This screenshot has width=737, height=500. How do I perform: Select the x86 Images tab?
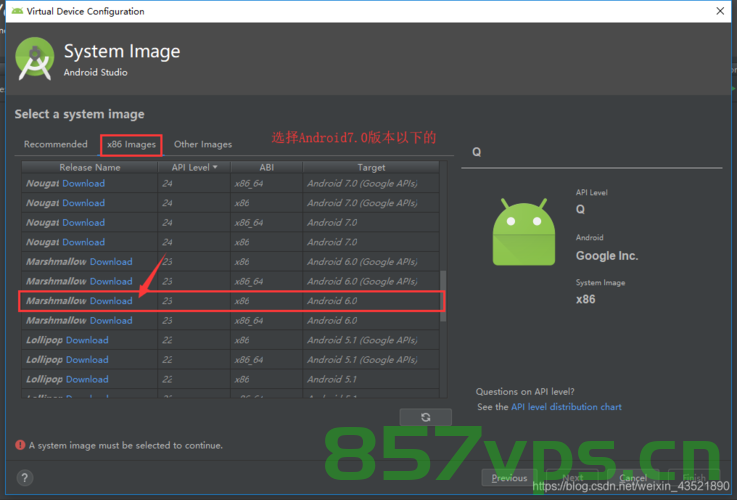click(x=131, y=145)
